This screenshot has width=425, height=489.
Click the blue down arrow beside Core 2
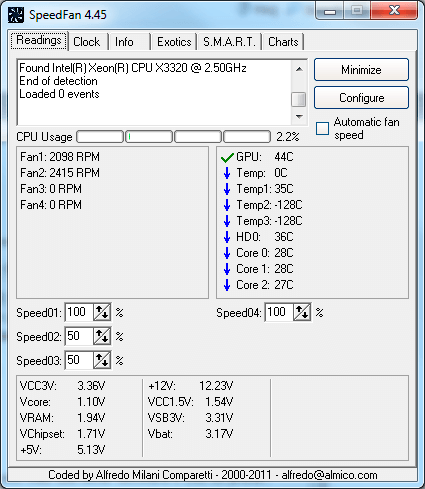click(227, 285)
